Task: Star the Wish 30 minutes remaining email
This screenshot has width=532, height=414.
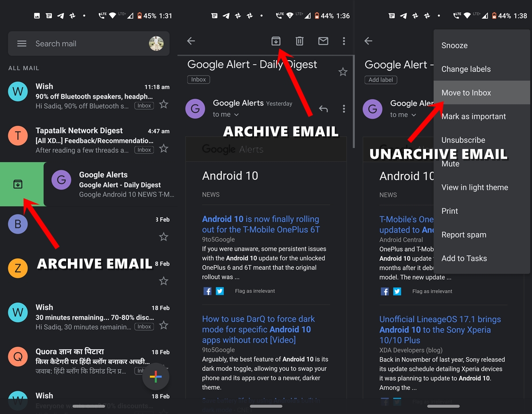Action: tap(164, 325)
